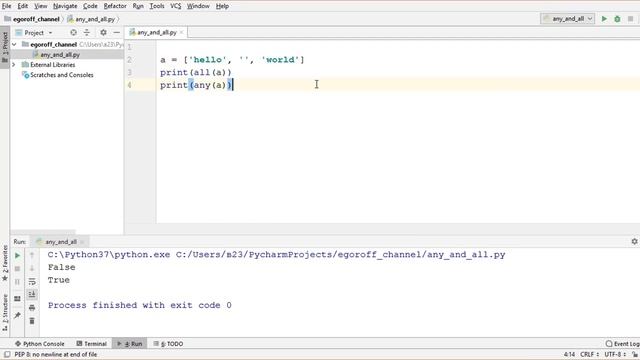Viewport: 640px width, 360px height.
Task: Toggle the Structure side tab
Action: coord(5,312)
